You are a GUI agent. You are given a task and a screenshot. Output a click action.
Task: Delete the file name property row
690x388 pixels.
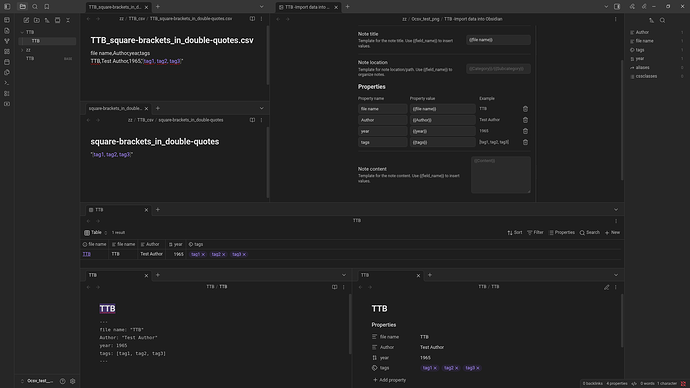[525, 109]
